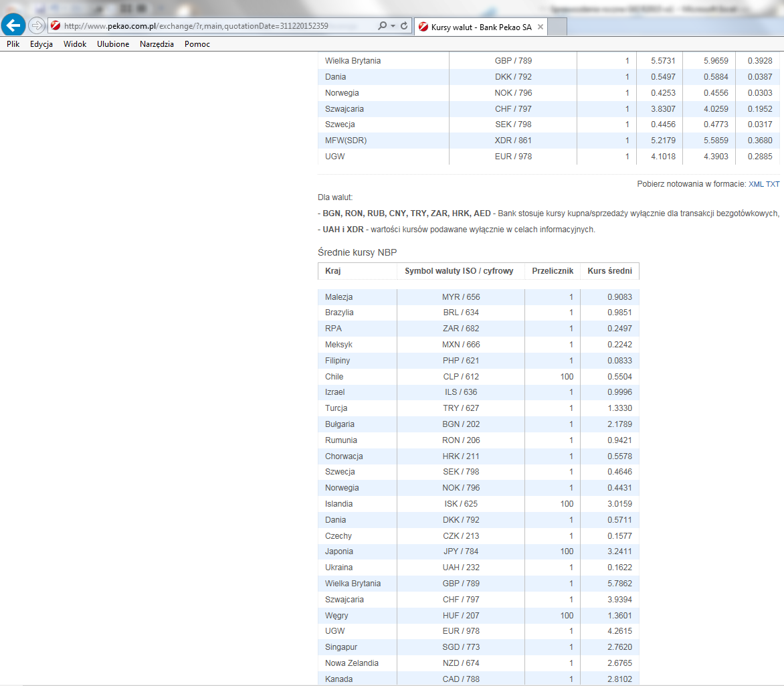Click CZK / 213 currency code
This screenshot has width=784, height=686.
click(x=461, y=535)
